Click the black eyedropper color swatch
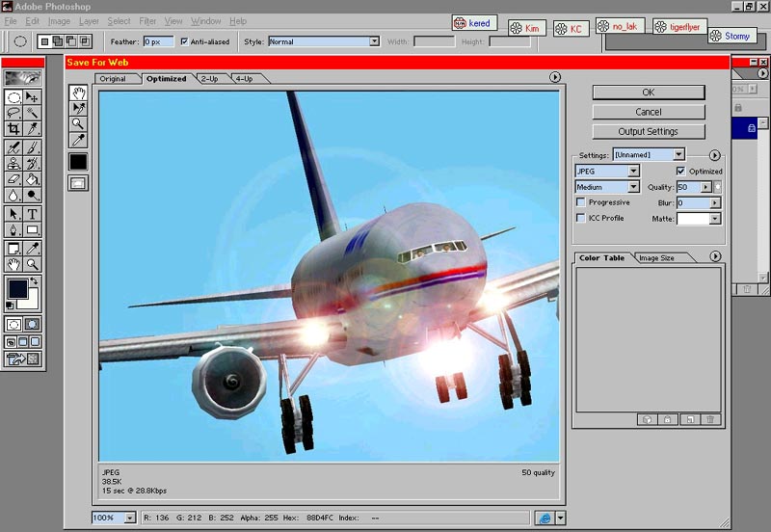This screenshot has width=771, height=532. point(78,161)
